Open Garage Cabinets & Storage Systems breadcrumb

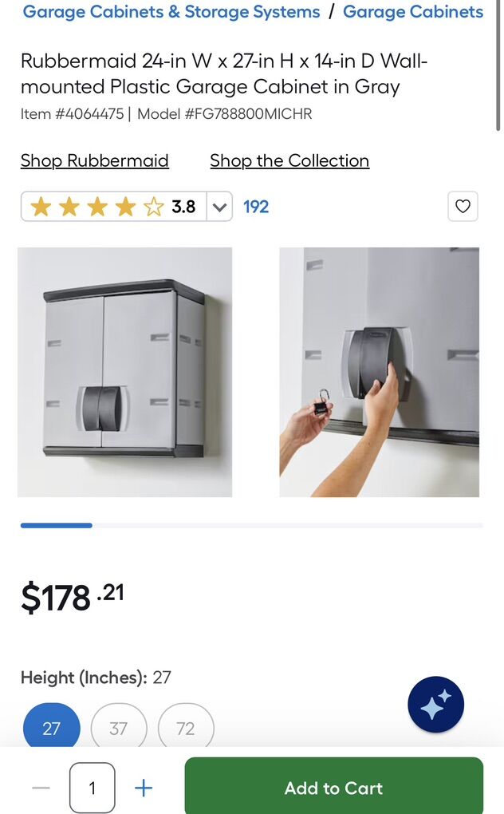click(171, 11)
